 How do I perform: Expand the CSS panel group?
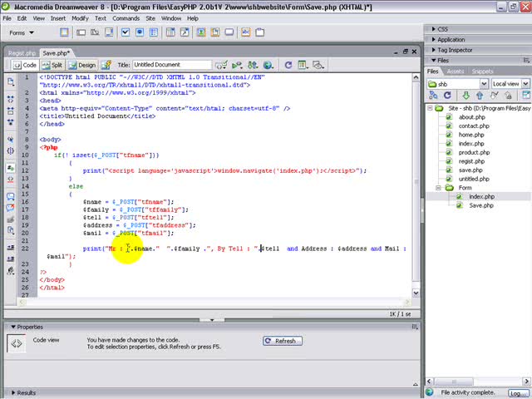(x=443, y=28)
